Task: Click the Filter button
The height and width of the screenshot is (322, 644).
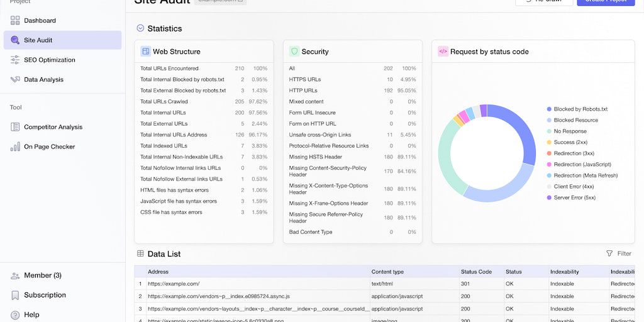Action: pos(619,253)
